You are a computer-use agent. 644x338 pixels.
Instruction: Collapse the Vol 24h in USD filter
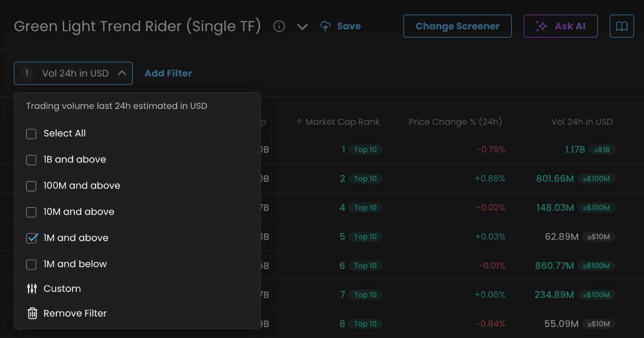pos(122,73)
